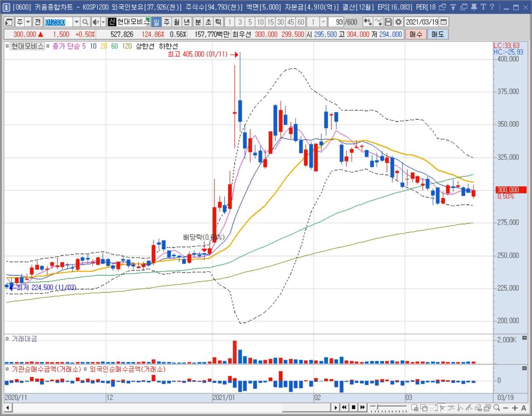Toggle the text tool A icon
The image size is (532, 416).
tap(524, 408)
